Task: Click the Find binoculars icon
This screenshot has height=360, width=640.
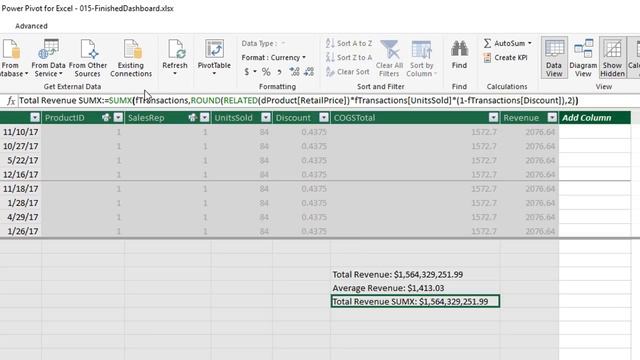Action: click(x=460, y=49)
